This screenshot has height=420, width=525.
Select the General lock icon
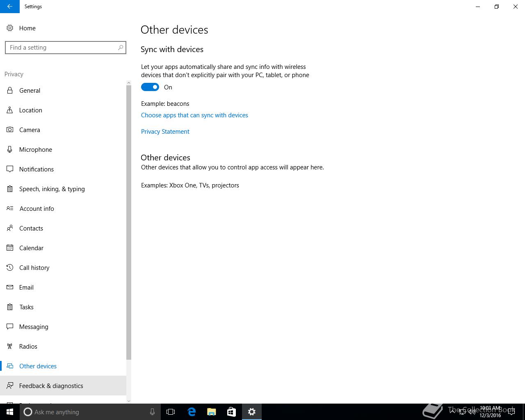[x=10, y=90]
